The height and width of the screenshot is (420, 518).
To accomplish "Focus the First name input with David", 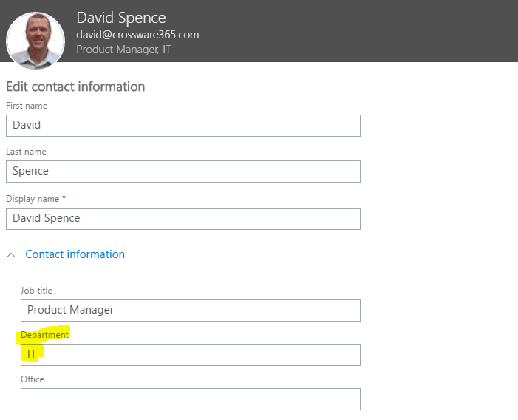I will point(183,126).
